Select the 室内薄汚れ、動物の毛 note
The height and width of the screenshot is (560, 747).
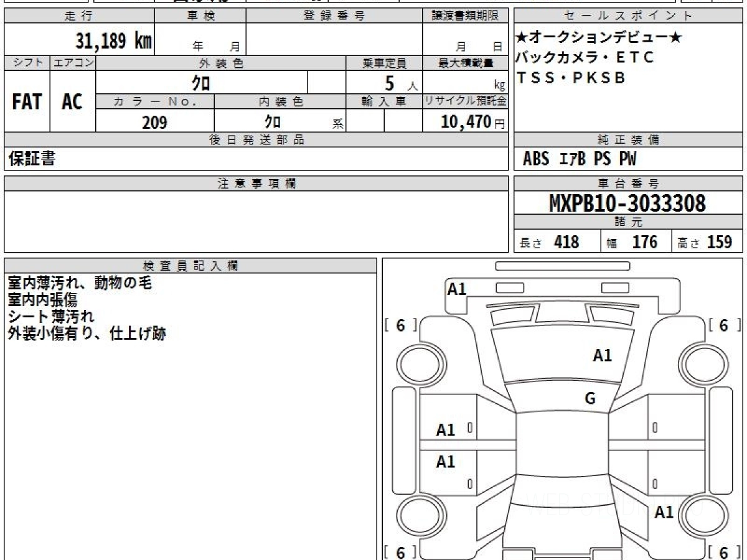coord(80,283)
